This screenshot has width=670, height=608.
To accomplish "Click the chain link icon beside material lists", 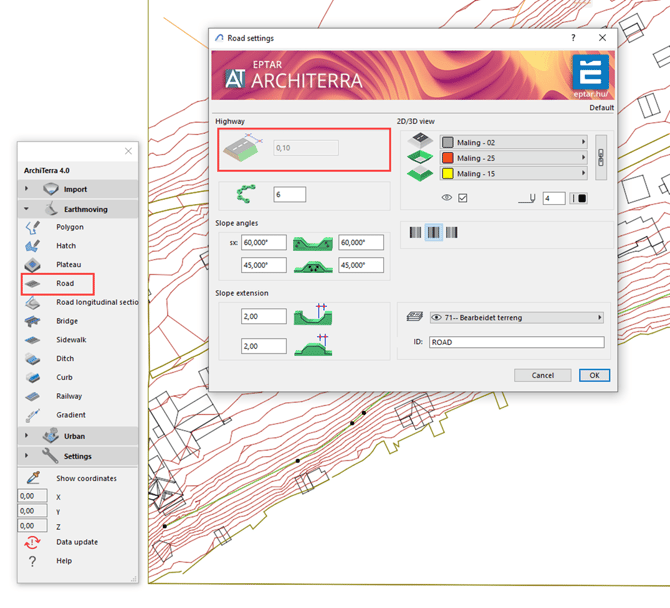I will [600, 158].
